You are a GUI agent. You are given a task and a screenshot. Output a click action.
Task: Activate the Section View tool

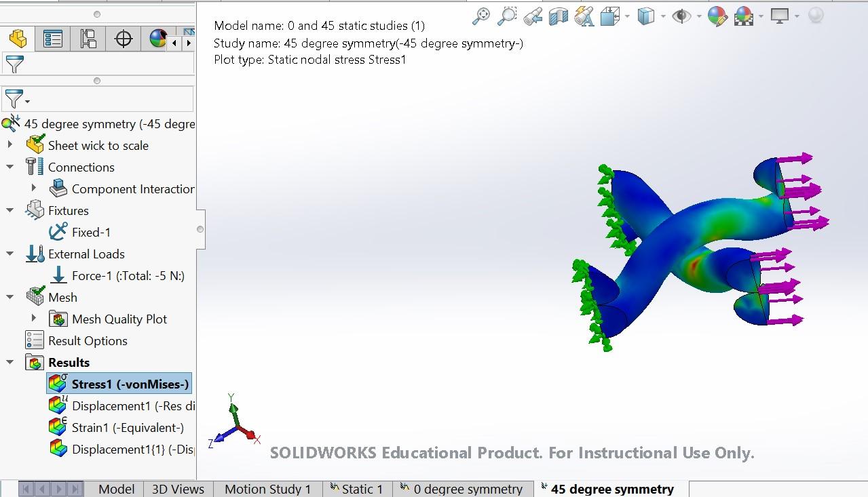tap(558, 16)
